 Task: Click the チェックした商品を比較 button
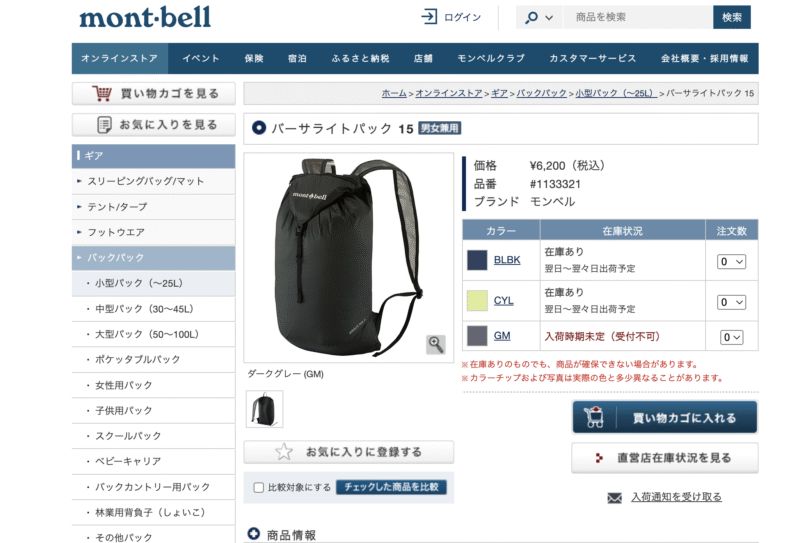click(x=391, y=487)
